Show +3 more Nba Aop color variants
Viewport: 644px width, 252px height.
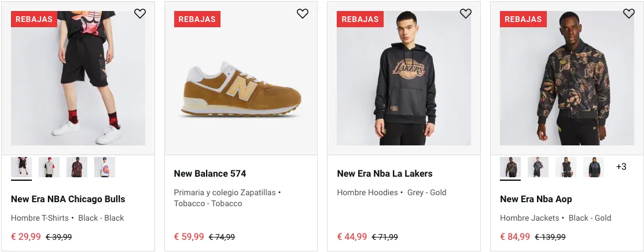pyautogui.click(x=621, y=167)
